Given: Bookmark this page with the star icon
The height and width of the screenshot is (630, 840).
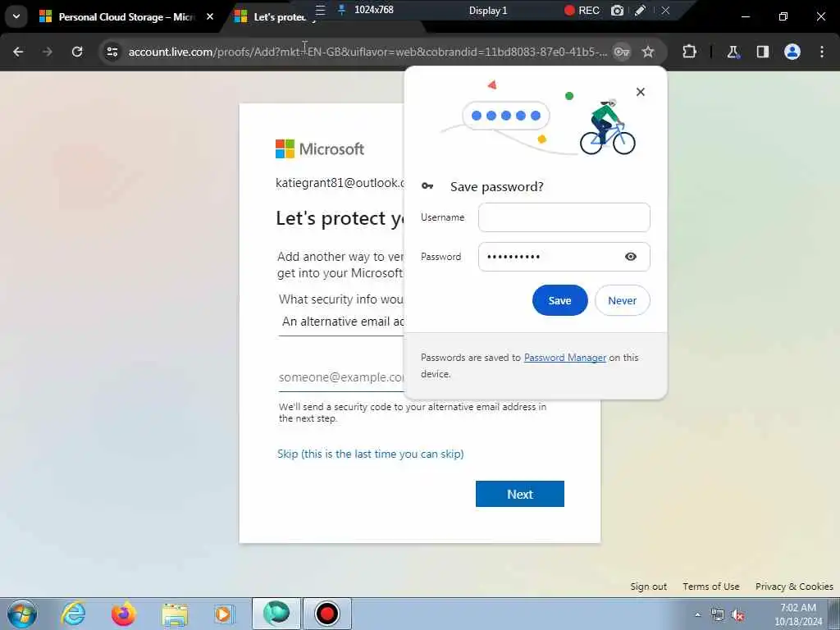Looking at the screenshot, I should 648,52.
